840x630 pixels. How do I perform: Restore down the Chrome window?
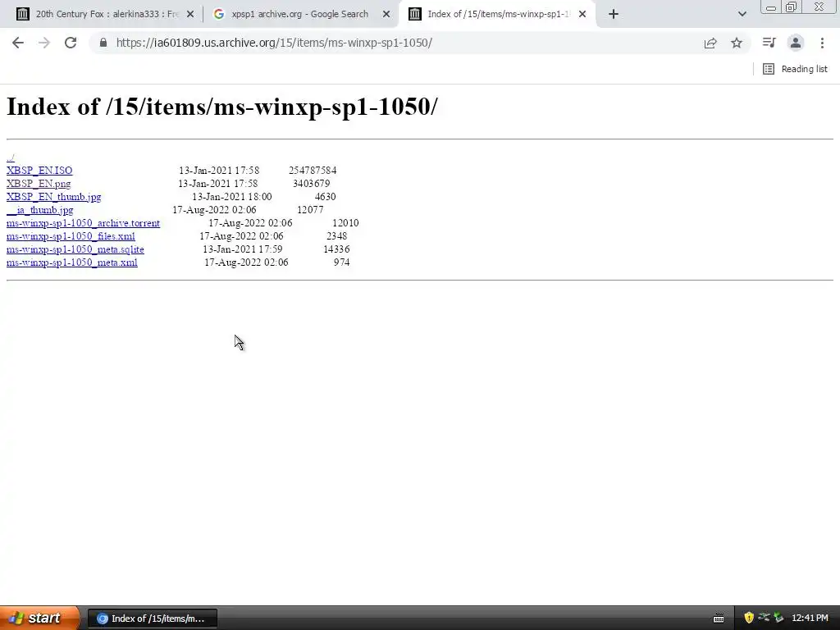[791, 7]
